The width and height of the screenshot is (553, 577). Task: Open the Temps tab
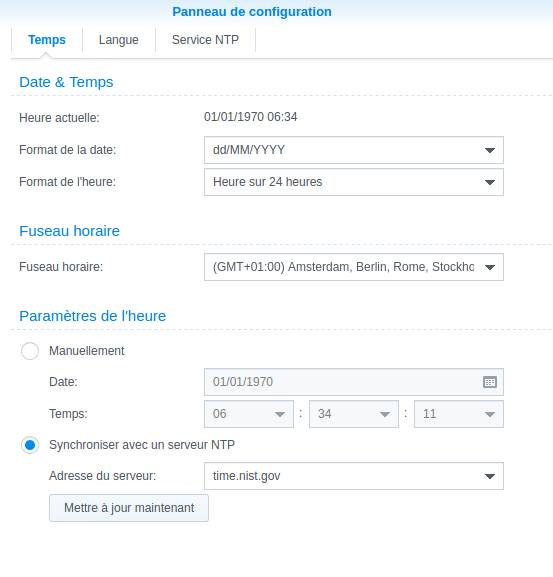pyautogui.click(x=47, y=40)
